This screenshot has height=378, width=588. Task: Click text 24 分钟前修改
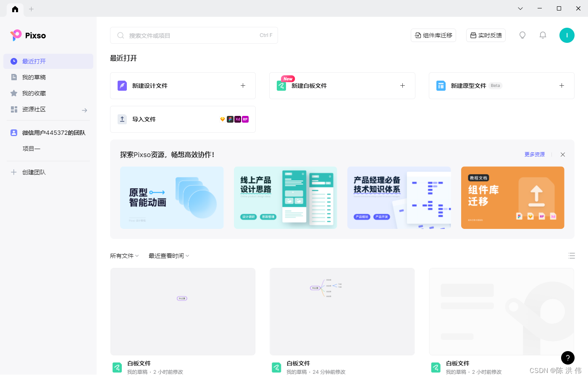[329, 372]
